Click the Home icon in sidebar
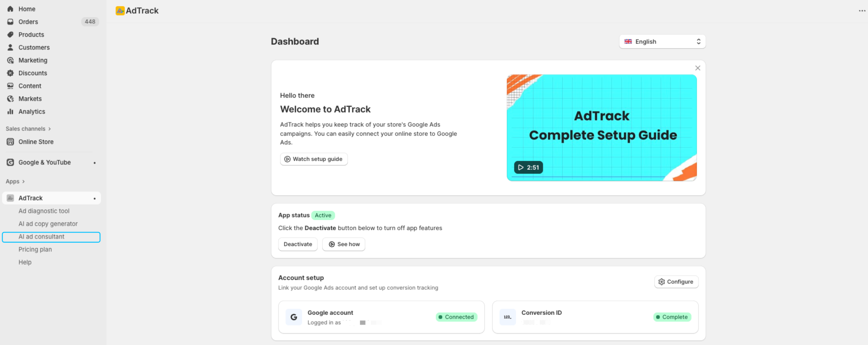The width and height of the screenshot is (868, 345). click(x=11, y=9)
